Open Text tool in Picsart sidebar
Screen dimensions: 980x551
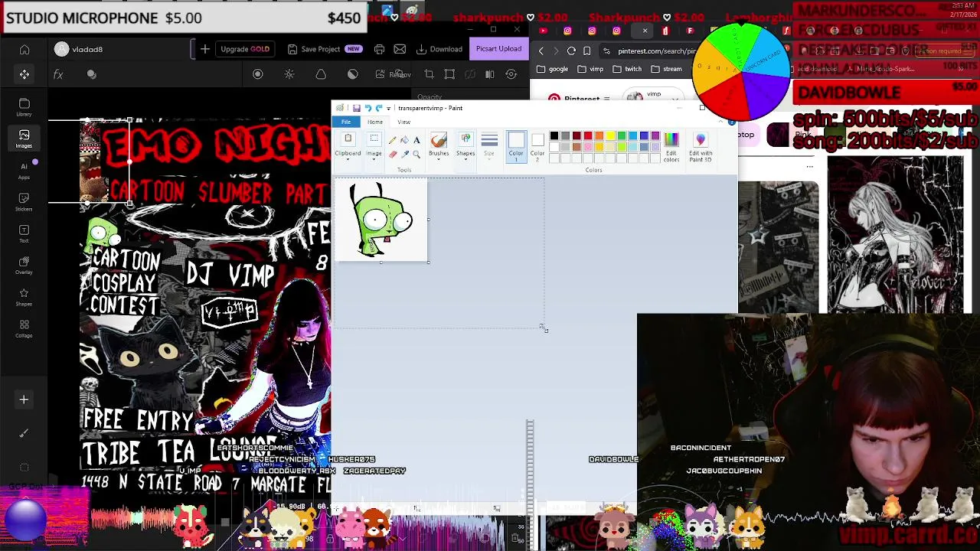coord(24,233)
